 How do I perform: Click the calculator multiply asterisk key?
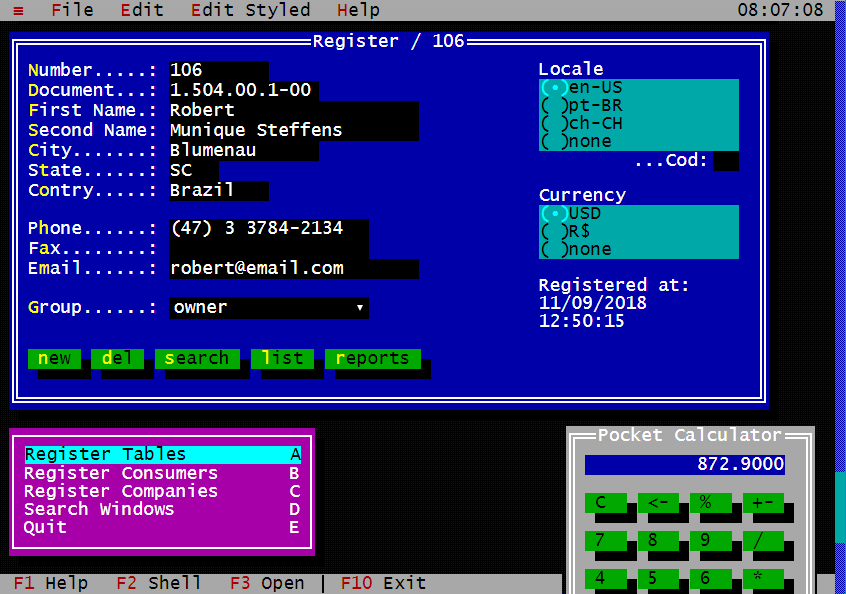[763, 578]
